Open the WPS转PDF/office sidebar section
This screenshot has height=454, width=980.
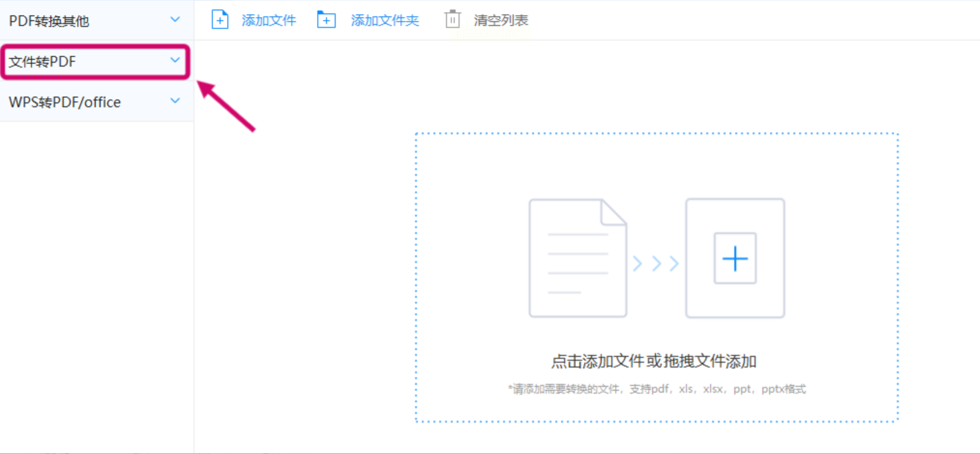coord(97,102)
